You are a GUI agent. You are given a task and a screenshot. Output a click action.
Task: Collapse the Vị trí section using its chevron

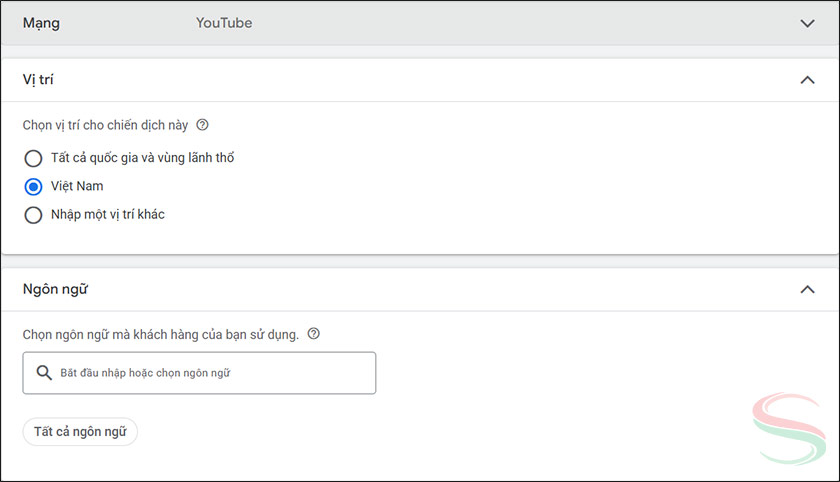click(x=808, y=80)
